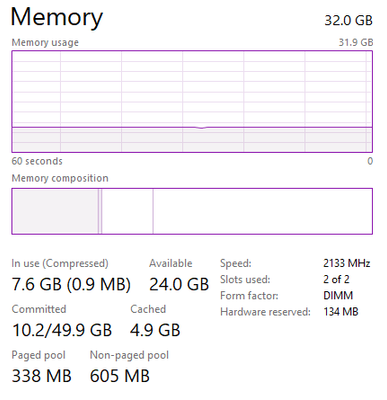This screenshot has width=387, height=400.
Task: Click the Memory usage graph
Action: pyautogui.click(x=192, y=102)
